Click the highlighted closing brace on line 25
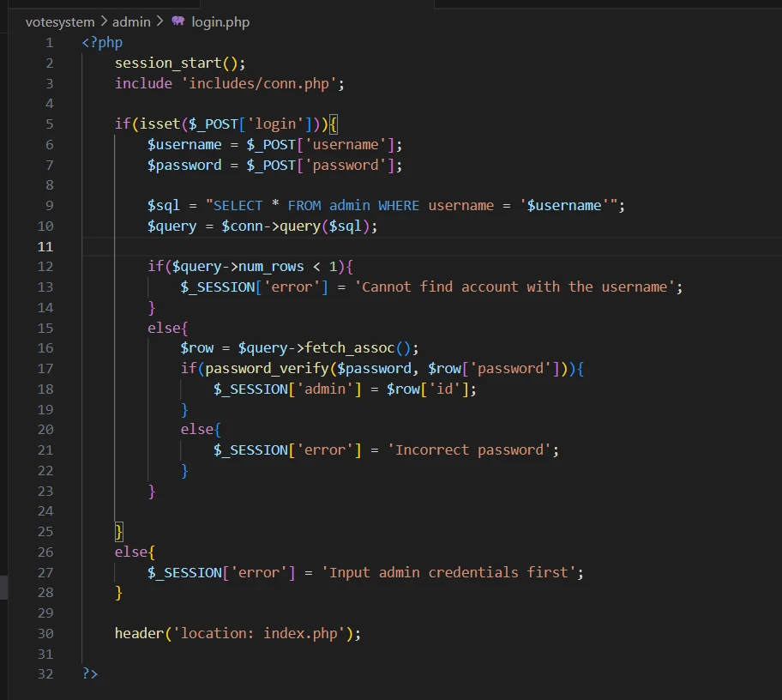 pyautogui.click(x=118, y=532)
